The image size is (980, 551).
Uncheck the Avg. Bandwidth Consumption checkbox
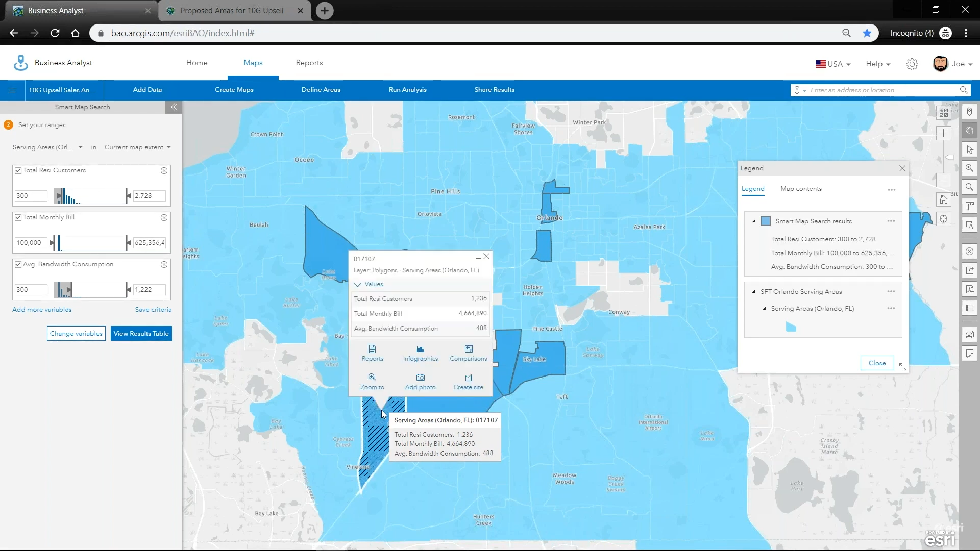tap(18, 264)
